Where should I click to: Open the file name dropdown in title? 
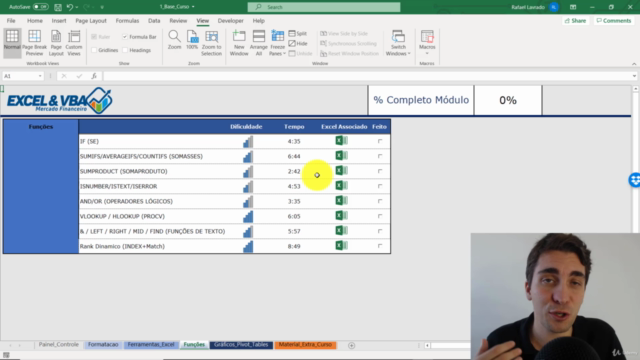pos(193,7)
